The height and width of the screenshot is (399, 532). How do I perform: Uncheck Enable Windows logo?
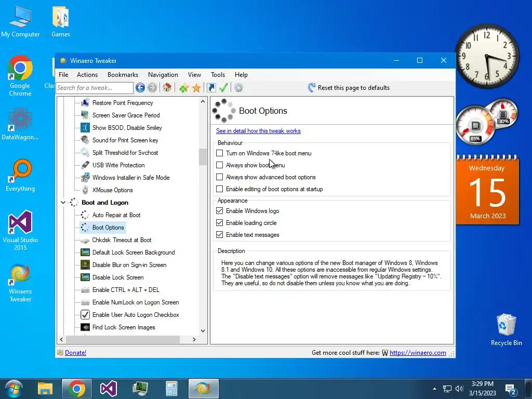pos(220,211)
